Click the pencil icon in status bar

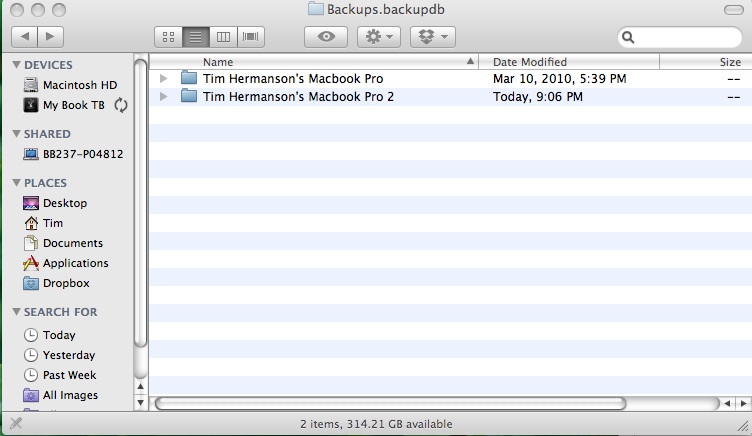(16, 423)
